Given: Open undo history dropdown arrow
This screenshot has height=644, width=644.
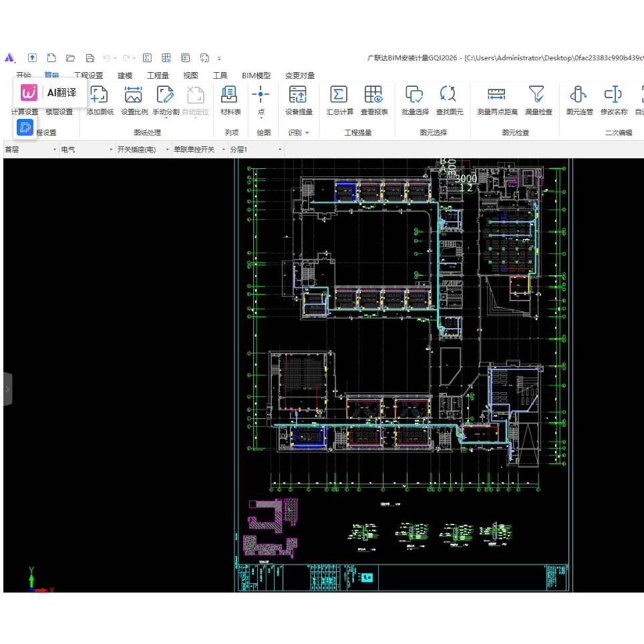Looking at the screenshot, I should click(x=115, y=58).
